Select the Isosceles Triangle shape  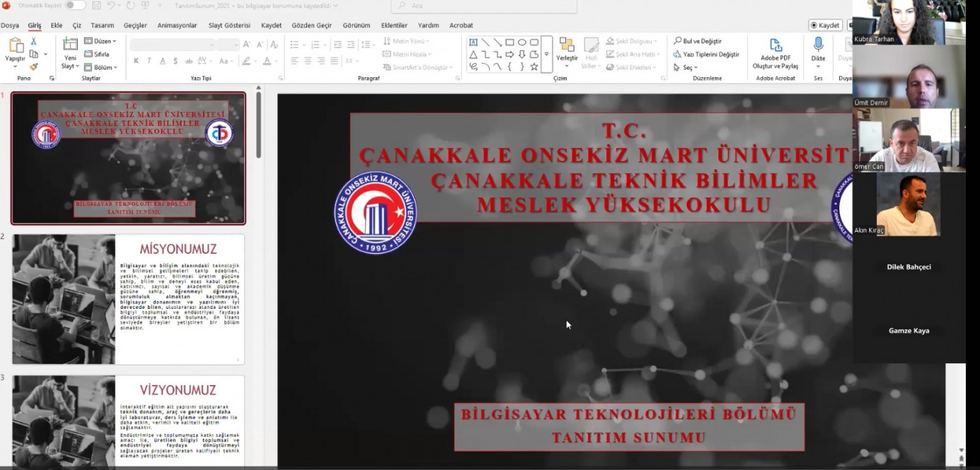[473, 54]
